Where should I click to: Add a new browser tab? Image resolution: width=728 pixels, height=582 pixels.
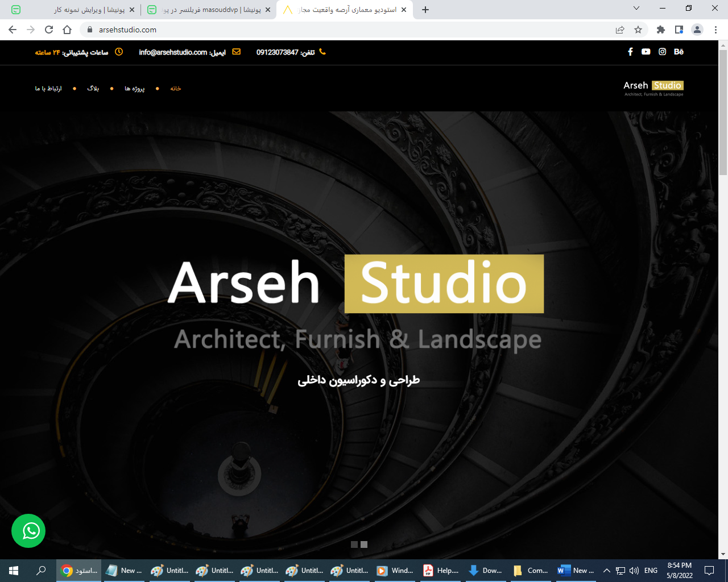point(425,10)
